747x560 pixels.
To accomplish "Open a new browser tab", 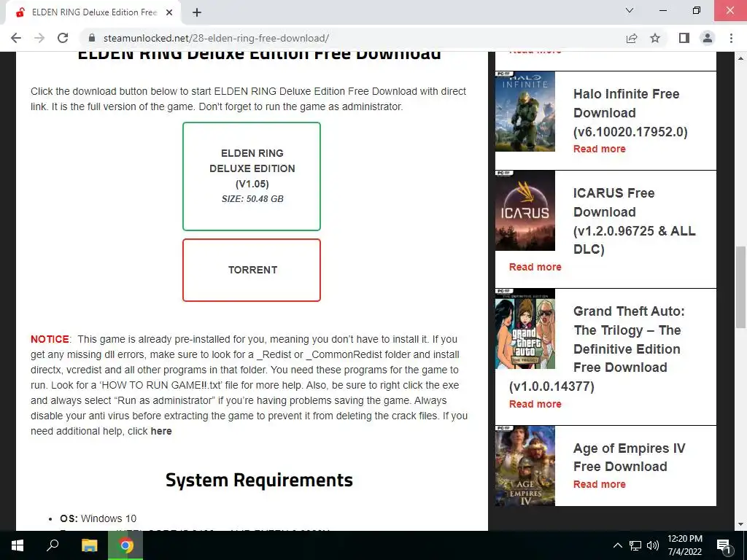I will click(x=197, y=12).
